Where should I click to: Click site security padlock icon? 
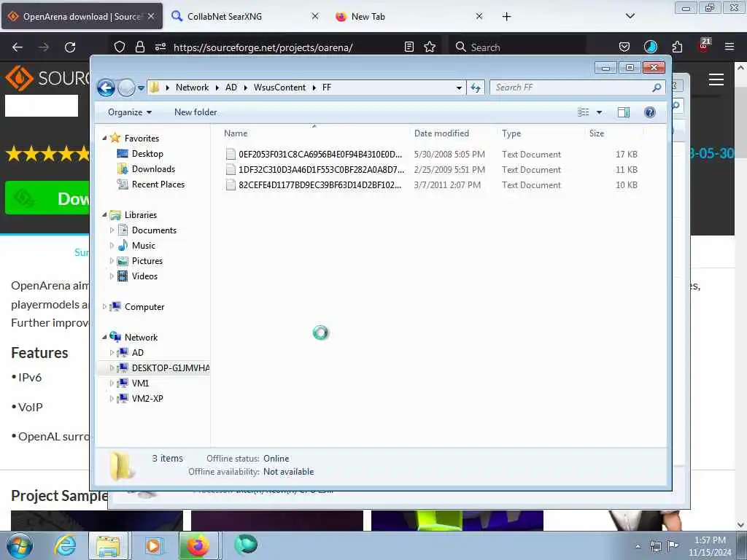click(x=139, y=47)
